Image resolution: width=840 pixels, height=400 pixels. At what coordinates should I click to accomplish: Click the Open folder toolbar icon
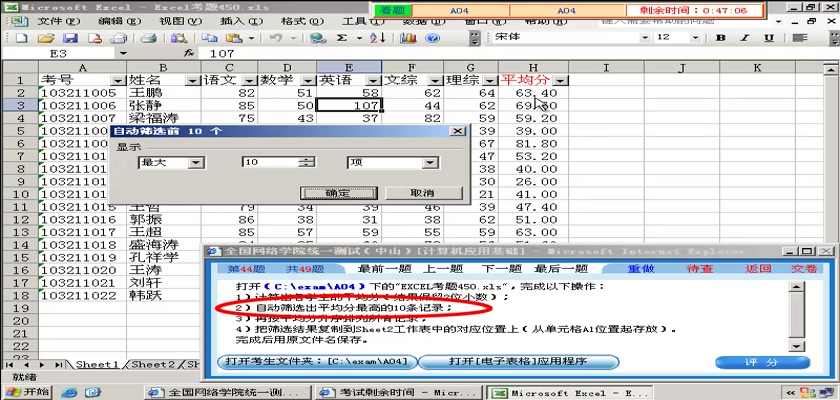pos(46,38)
